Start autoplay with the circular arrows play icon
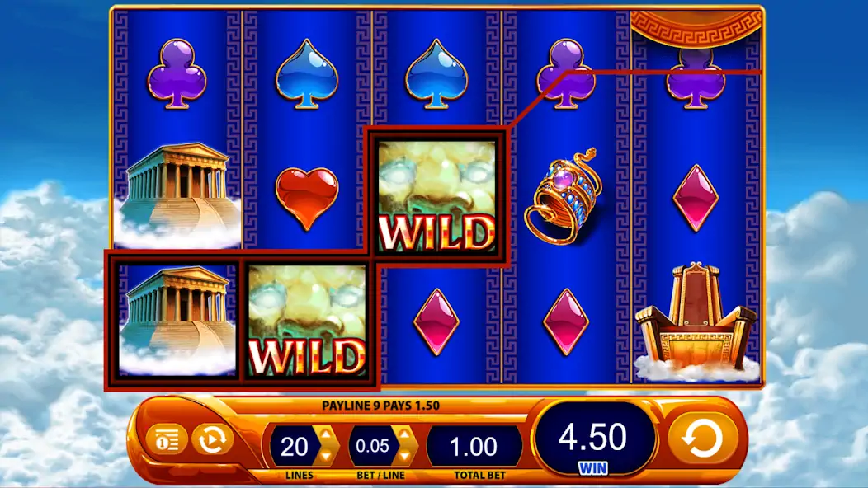The image size is (868, 488). [x=213, y=440]
